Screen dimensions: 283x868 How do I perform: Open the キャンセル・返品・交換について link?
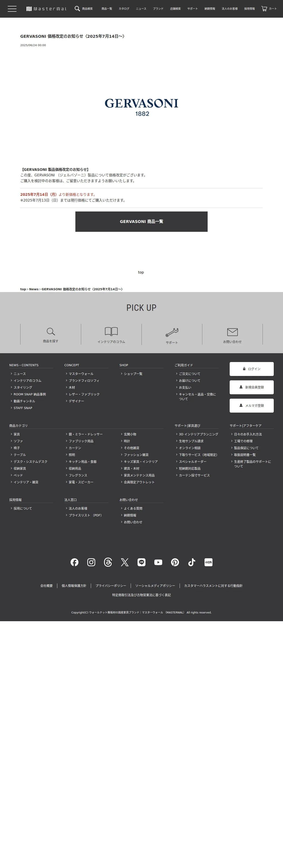tap(197, 397)
